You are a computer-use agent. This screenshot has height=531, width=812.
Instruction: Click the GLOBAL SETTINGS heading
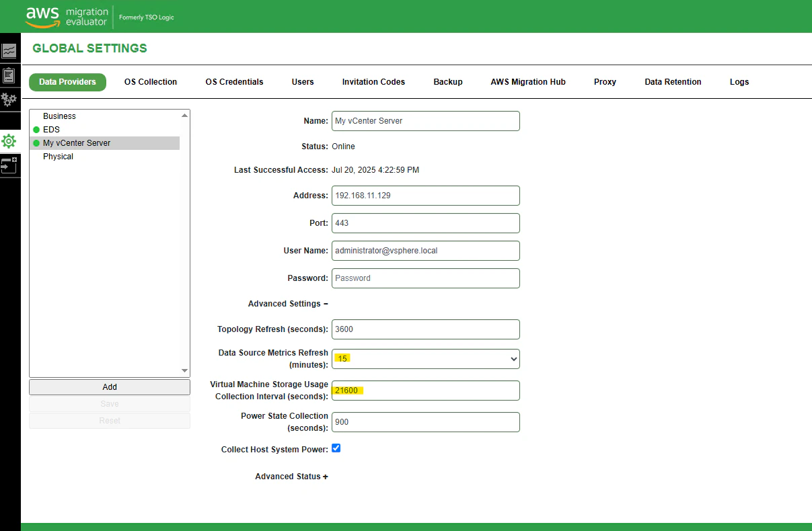tap(89, 48)
